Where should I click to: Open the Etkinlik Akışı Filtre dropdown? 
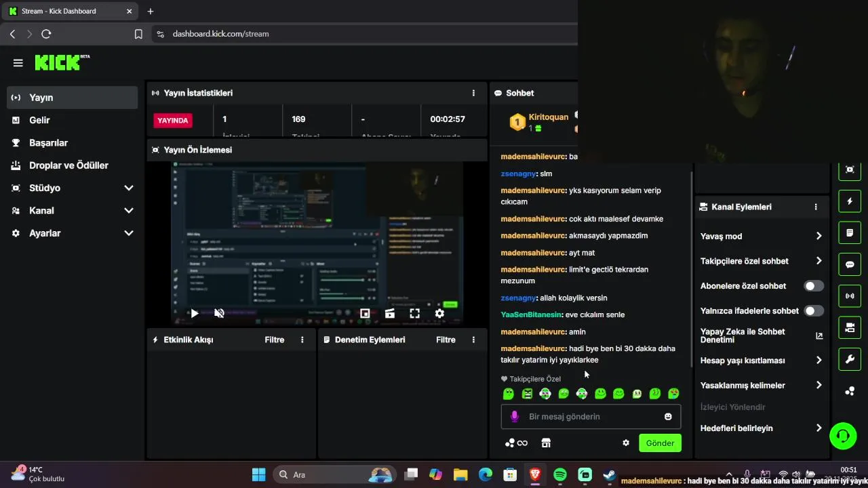[x=275, y=340]
